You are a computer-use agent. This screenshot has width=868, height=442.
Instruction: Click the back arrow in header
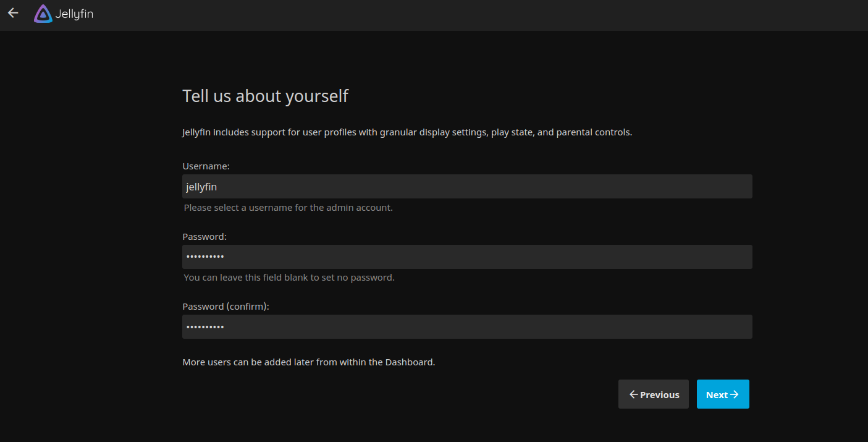click(x=13, y=13)
